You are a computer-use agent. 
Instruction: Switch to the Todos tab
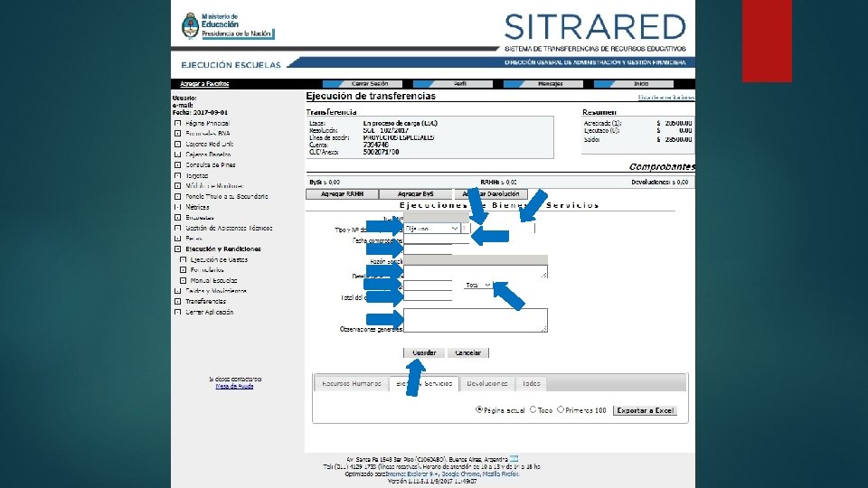tap(532, 383)
